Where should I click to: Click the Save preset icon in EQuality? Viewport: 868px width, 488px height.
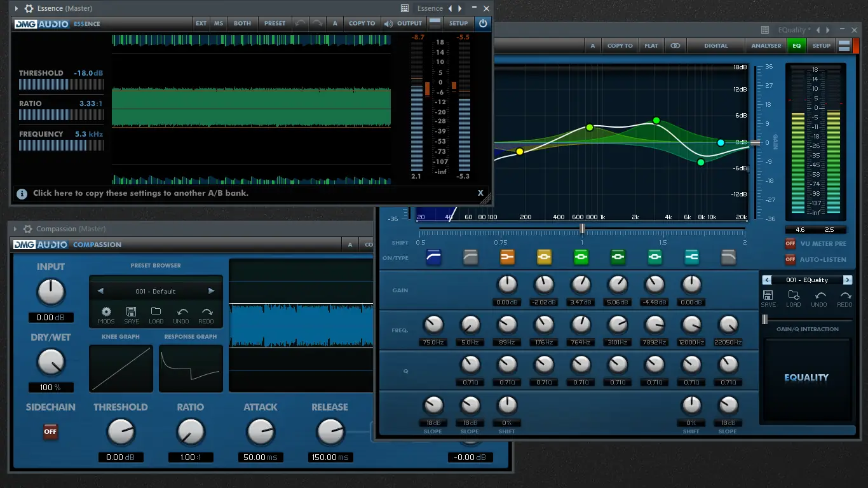click(768, 299)
